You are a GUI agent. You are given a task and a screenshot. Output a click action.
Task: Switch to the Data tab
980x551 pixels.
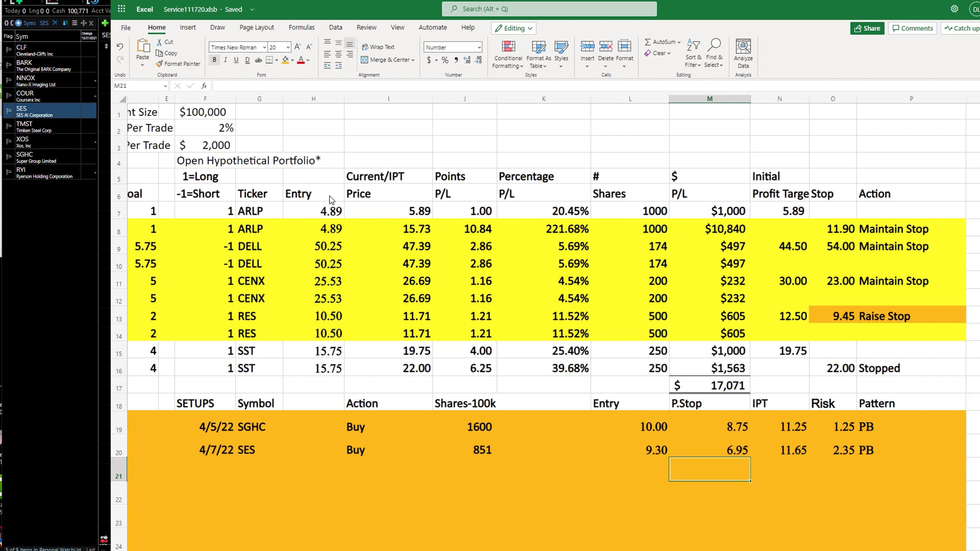pos(336,27)
